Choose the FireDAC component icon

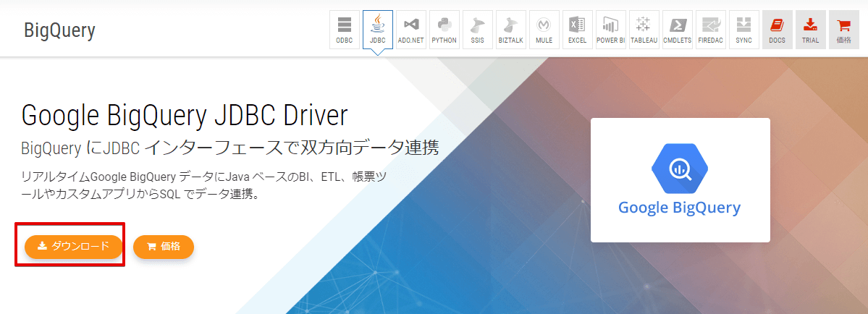710,30
